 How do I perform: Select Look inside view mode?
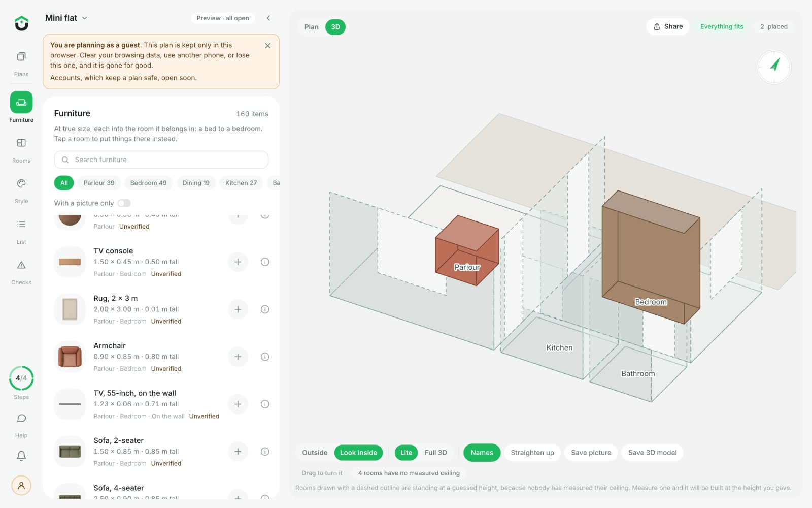coord(358,453)
